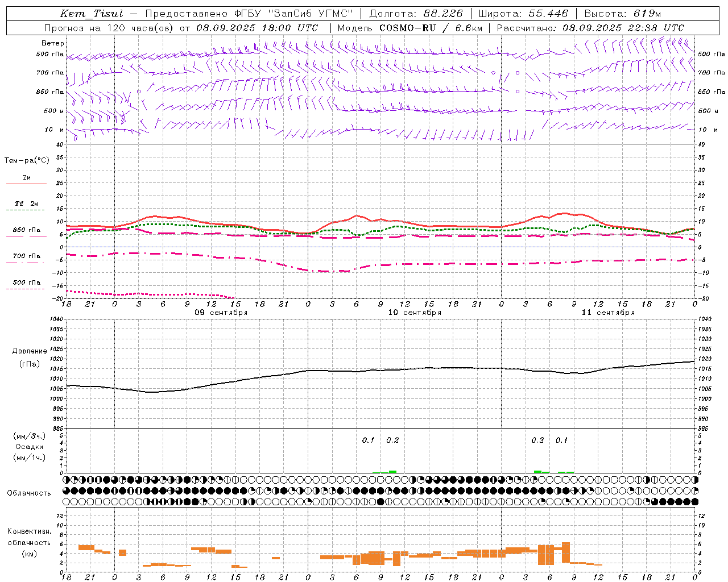The image size is (728, 582).
Task: Click the model name COSMO-RU / 6.6км
Action: click(x=431, y=27)
